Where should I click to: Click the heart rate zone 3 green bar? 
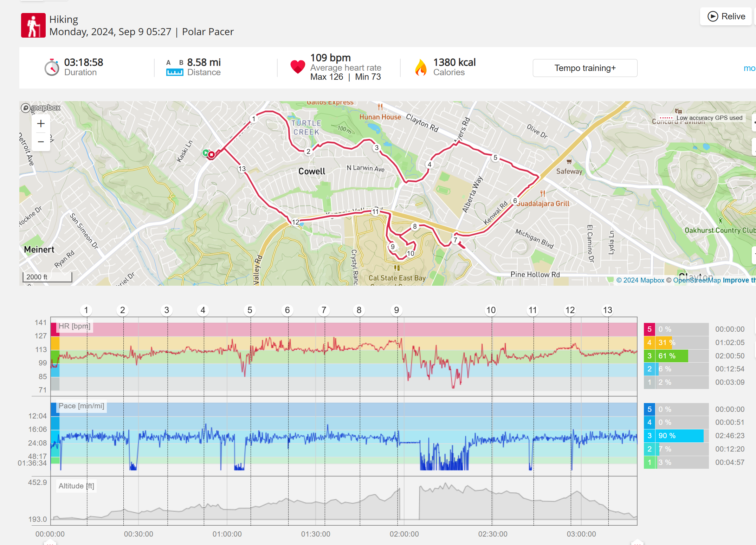(672, 356)
